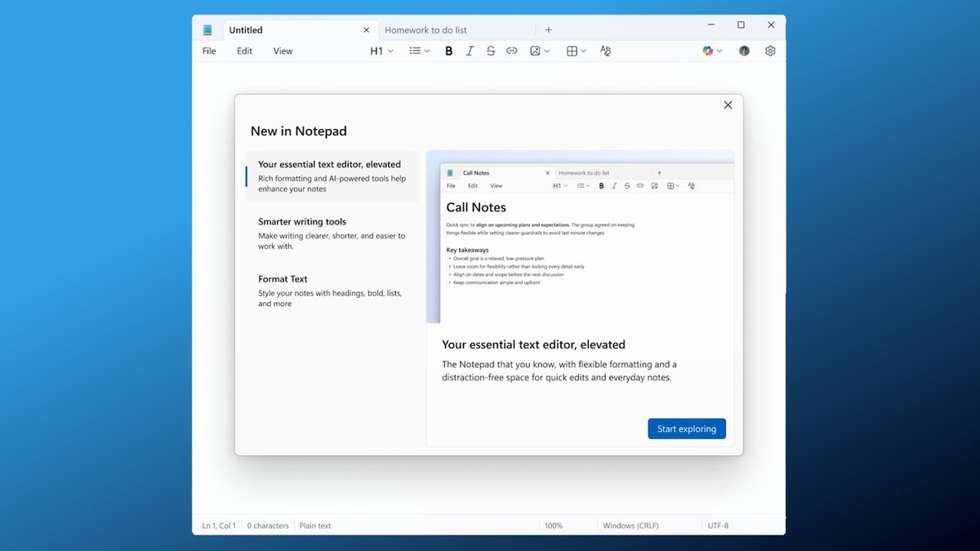The width and height of the screenshot is (980, 551).
Task: Expand the table dropdown arrow
Action: 583,51
